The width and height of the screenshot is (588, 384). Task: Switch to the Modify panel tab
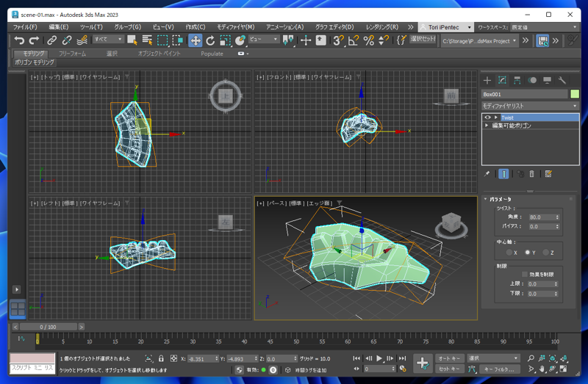click(502, 80)
